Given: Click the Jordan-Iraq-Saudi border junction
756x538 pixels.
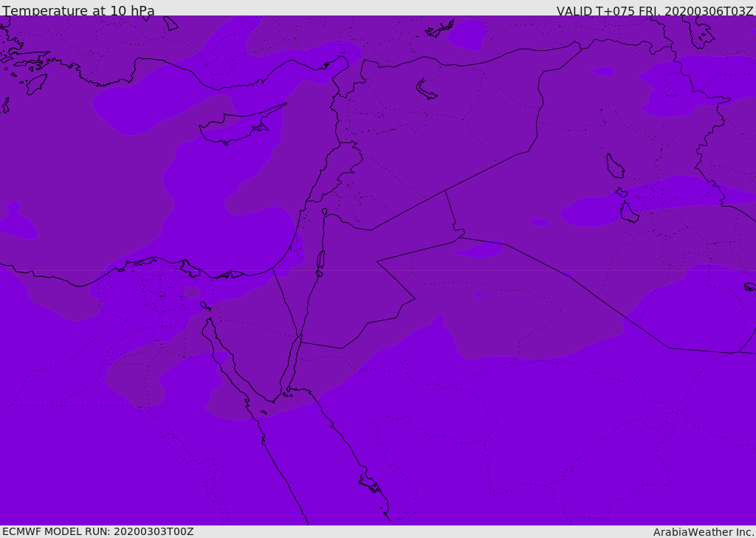Looking at the screenshot, I should (x=459, y=237).
